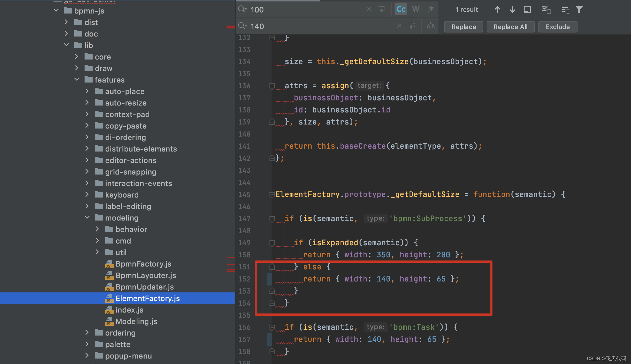Screen dimensions: 631x364
Task: Fold code block at line 156 gutter
Action: coord(271,327)
